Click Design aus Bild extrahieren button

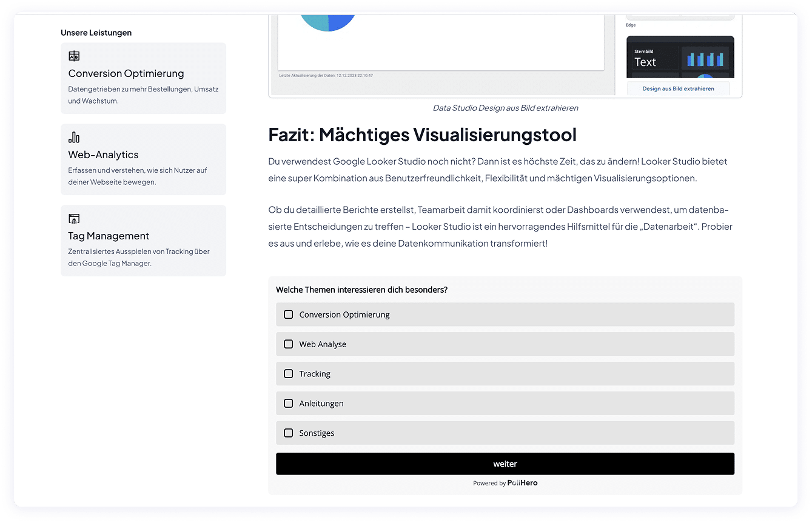click(678, 88)
